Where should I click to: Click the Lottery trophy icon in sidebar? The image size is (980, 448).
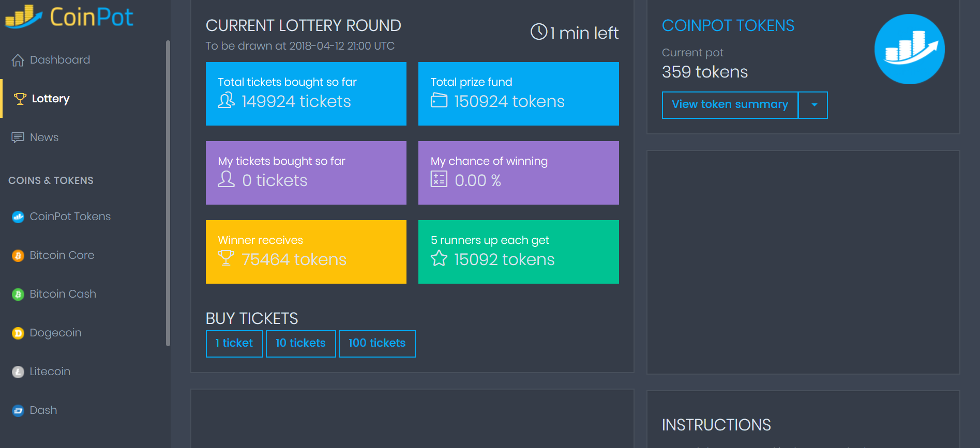pyautogui.click(x=20, y=99)
